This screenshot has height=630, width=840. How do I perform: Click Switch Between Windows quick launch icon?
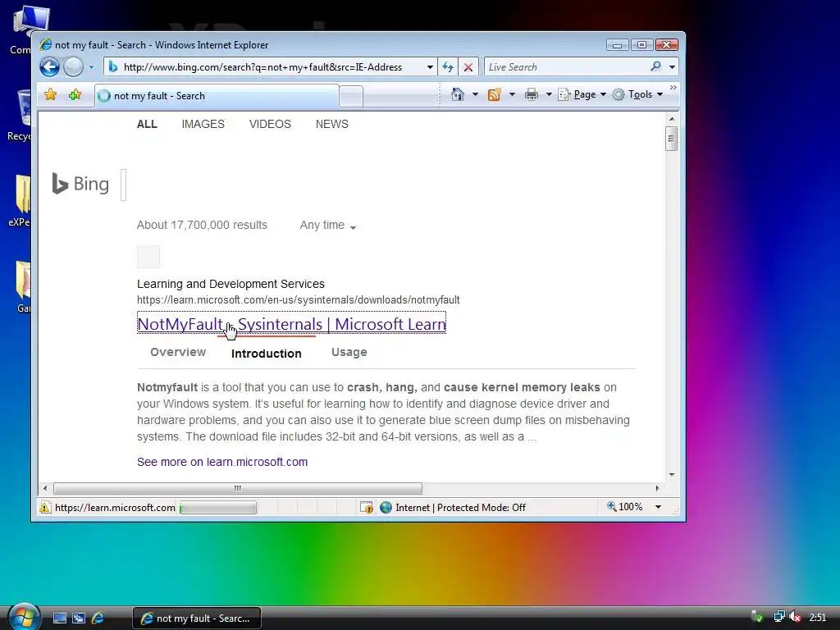click(x=79, y=619)
